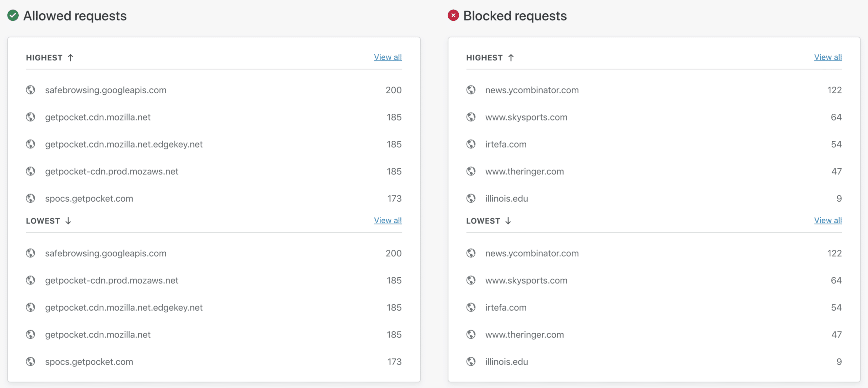Click count 200 for safebrowsing.googleapis.com in Allowed Highest
The height and width of the screenshot is (388, 868).
(394, 90)
